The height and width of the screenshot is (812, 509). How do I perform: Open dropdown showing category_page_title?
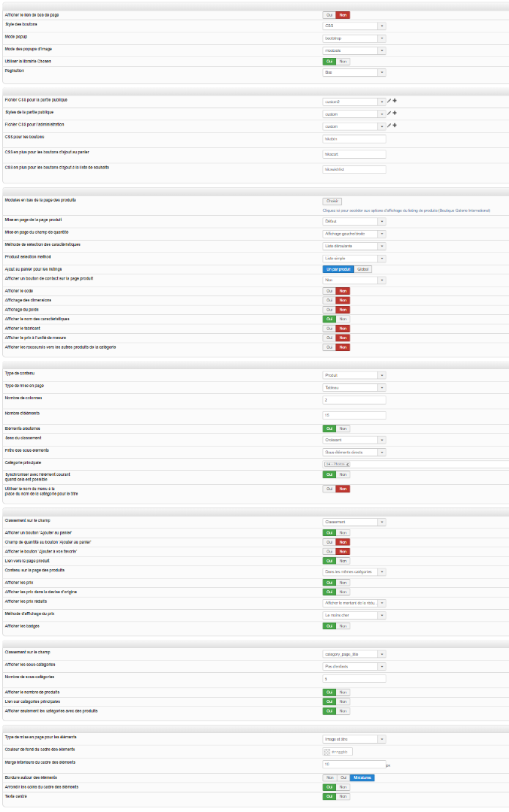(x=354, y=655)
